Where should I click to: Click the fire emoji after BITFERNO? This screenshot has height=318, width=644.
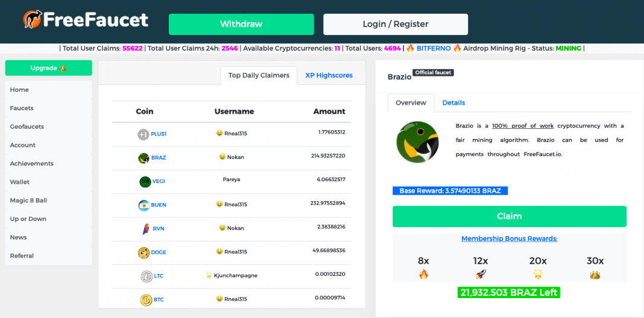[457, 48]
